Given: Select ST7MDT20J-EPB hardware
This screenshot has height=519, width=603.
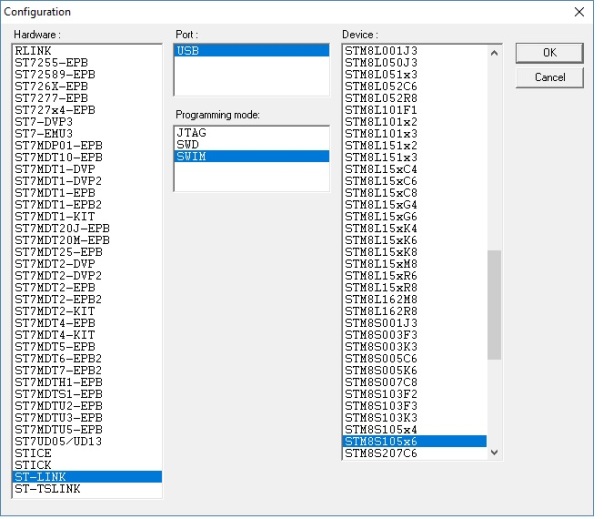Looking at the screenshot, I should point(87,228).
